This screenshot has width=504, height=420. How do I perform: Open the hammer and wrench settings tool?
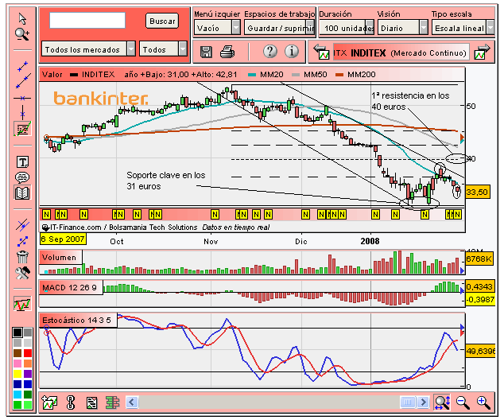tap(22, 274)
